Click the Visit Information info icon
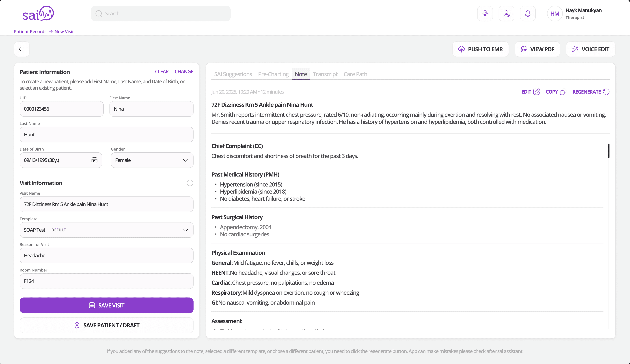This screenshot has height=364, width=630. point(190,183)
